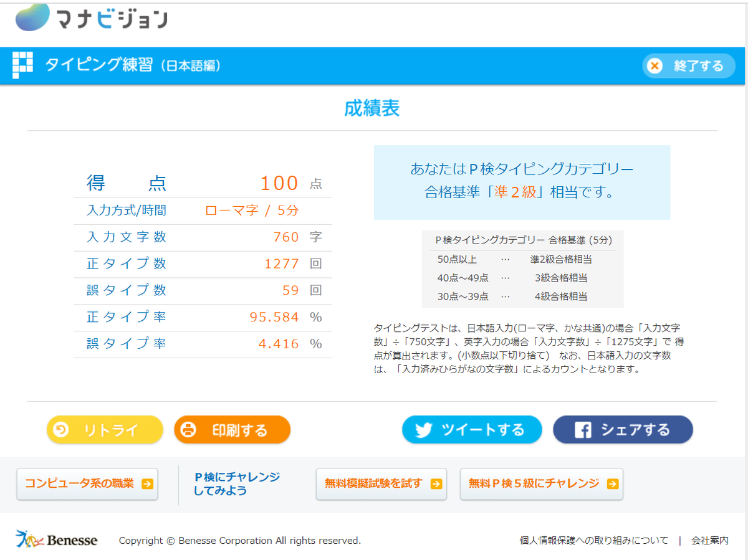The image size is (748, 560).
Task: Click the typing practice grid icon
Action: pyautogui.click(x=23, y=65)
